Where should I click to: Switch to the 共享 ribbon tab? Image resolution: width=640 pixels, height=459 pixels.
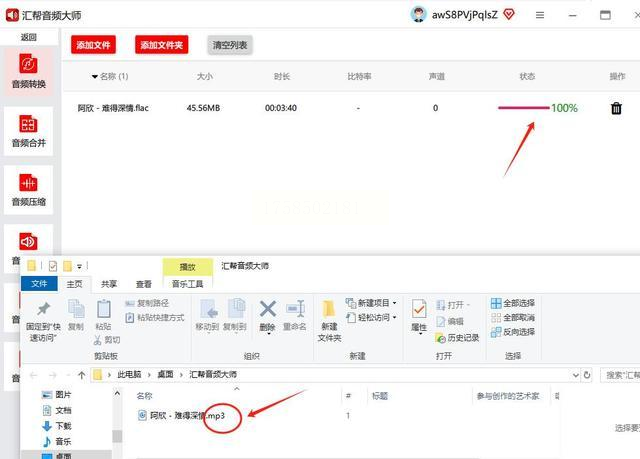tap(109, 284)
